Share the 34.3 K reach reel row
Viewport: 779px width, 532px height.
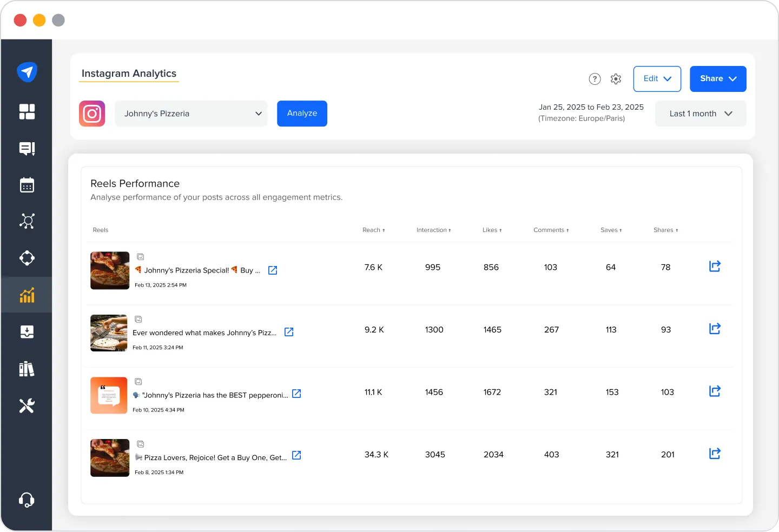coord(715,454)
